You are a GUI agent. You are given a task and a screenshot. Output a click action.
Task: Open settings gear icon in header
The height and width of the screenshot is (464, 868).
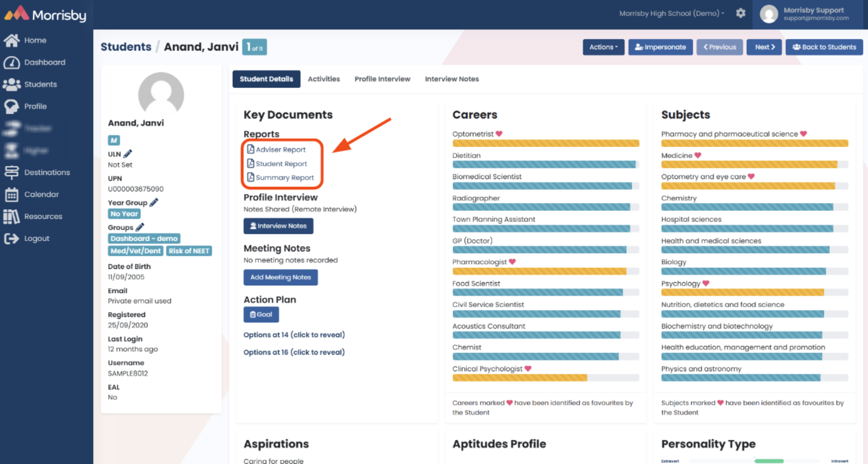click(740, 13)
